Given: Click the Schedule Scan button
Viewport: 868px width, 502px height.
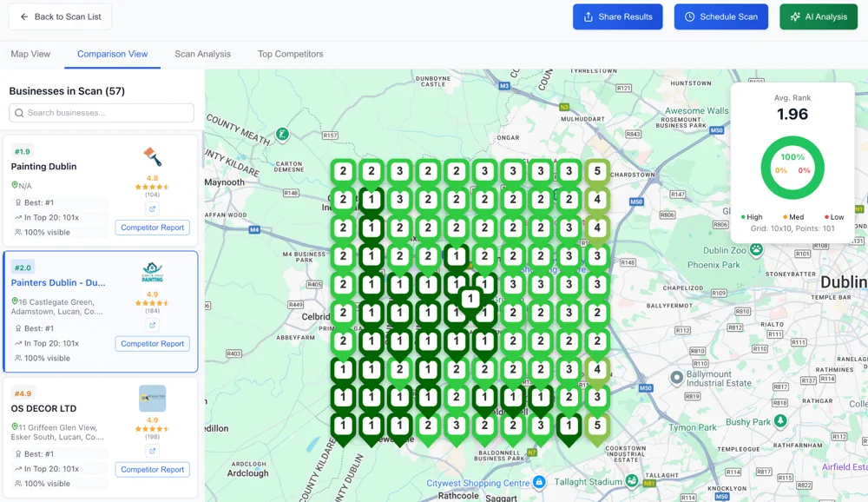Looking at the screenshot, I should (720, 17).
